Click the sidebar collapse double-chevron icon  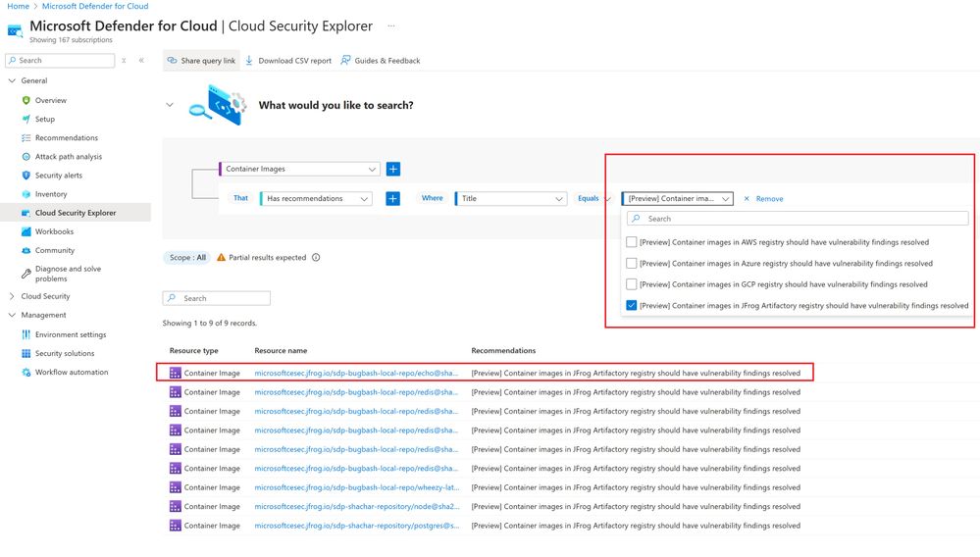(142, 61)
